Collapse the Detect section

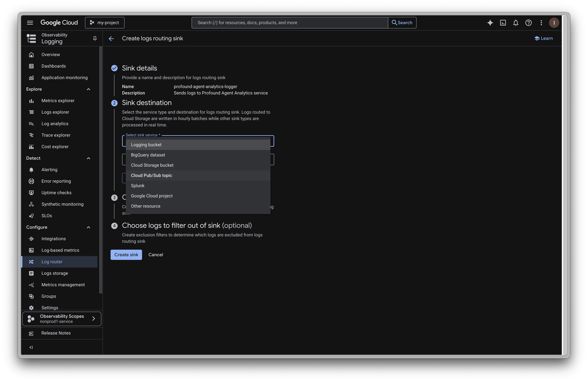coord(89,158)
